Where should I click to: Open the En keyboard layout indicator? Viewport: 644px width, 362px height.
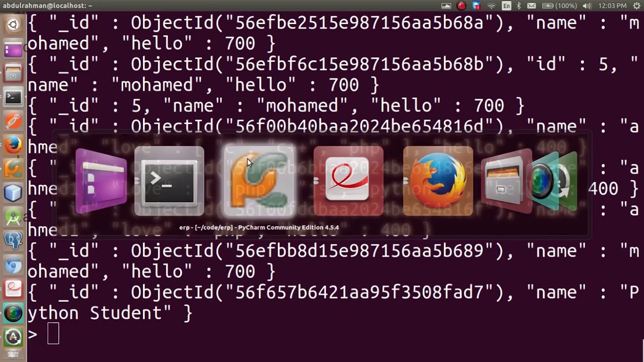point(506,6)
